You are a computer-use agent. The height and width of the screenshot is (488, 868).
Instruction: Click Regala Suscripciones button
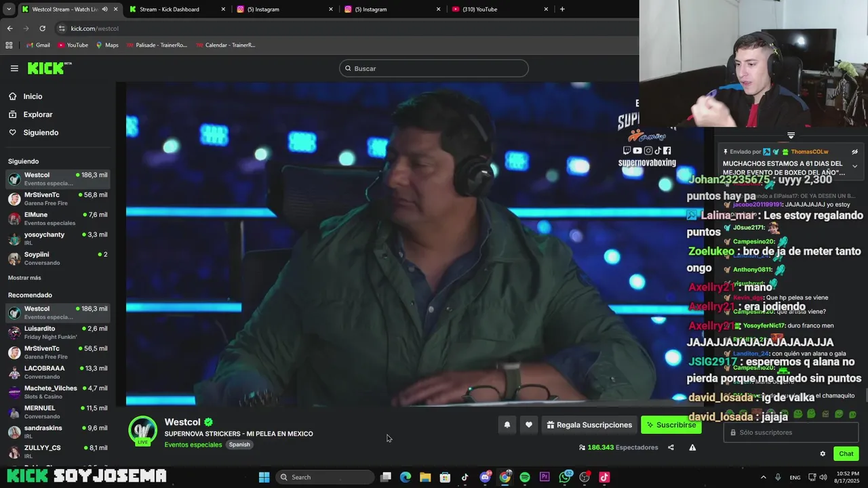tap(589, 425)
